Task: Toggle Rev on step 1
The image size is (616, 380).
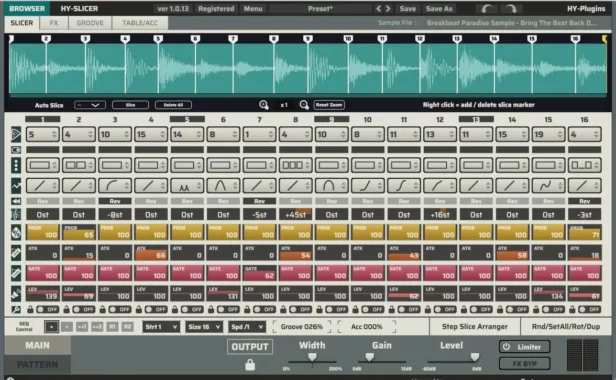Action: click(42, 201)
